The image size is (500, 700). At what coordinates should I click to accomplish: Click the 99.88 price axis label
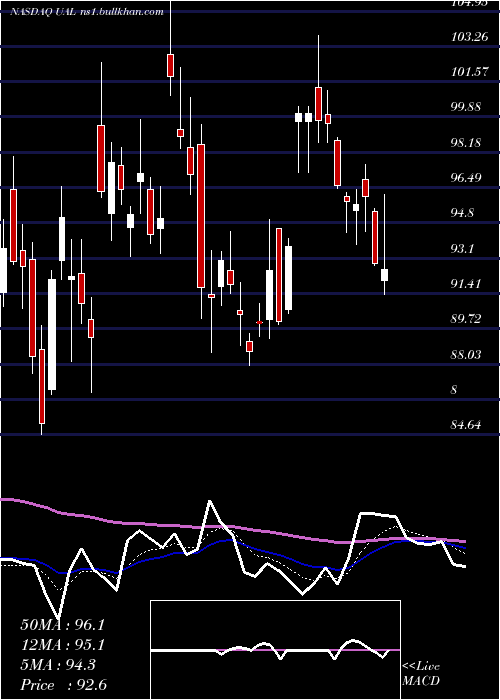(467, 107)
